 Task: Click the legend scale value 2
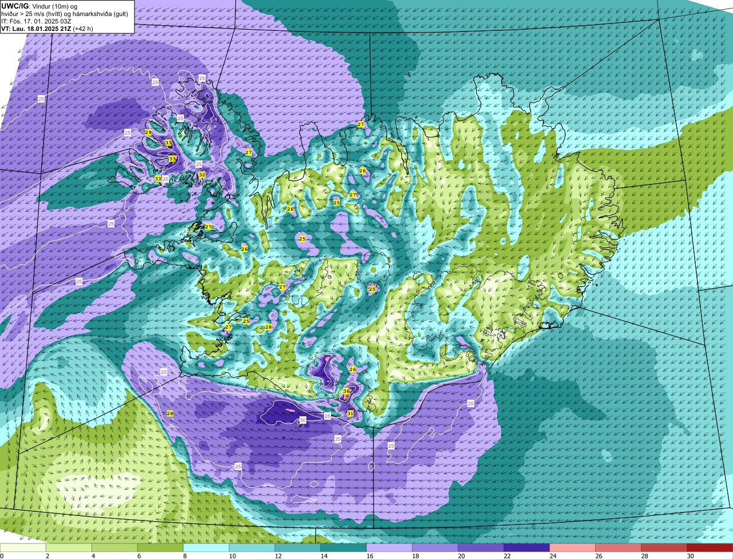(x=47, y=556)
